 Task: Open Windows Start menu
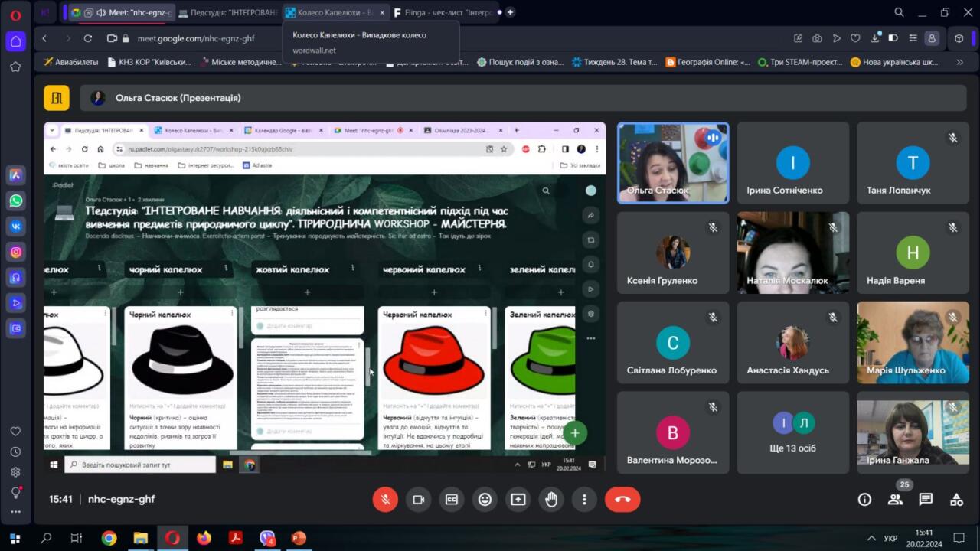[15, 538]
